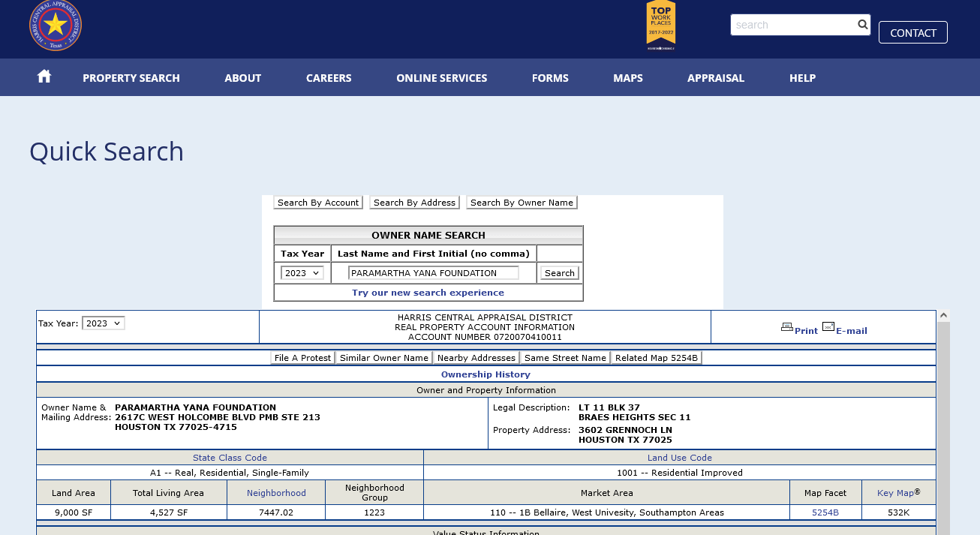Click the envelope icon next to E-mail
The image size is (980, 535).
828,326
